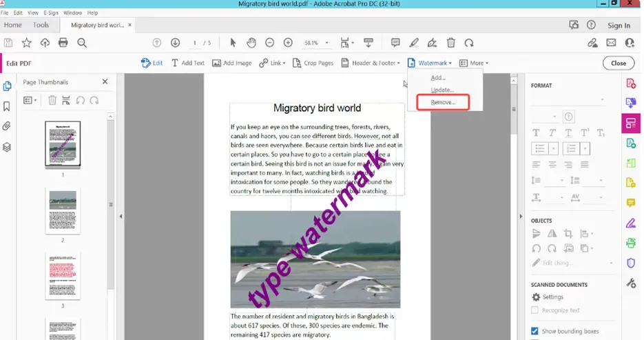
Task: Add a comment sticky note icon
Action: click(x=395, y=43)
